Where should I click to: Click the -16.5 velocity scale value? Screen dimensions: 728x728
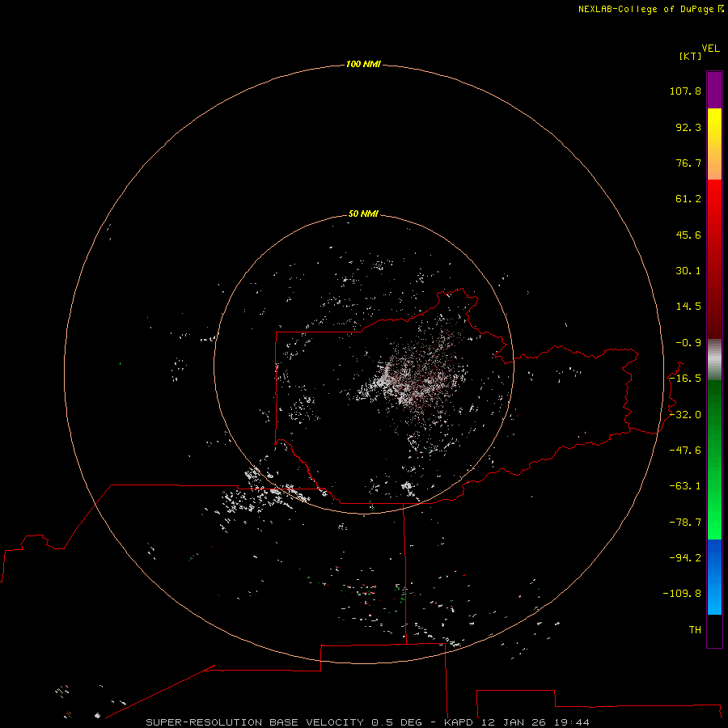click(685, 379)
